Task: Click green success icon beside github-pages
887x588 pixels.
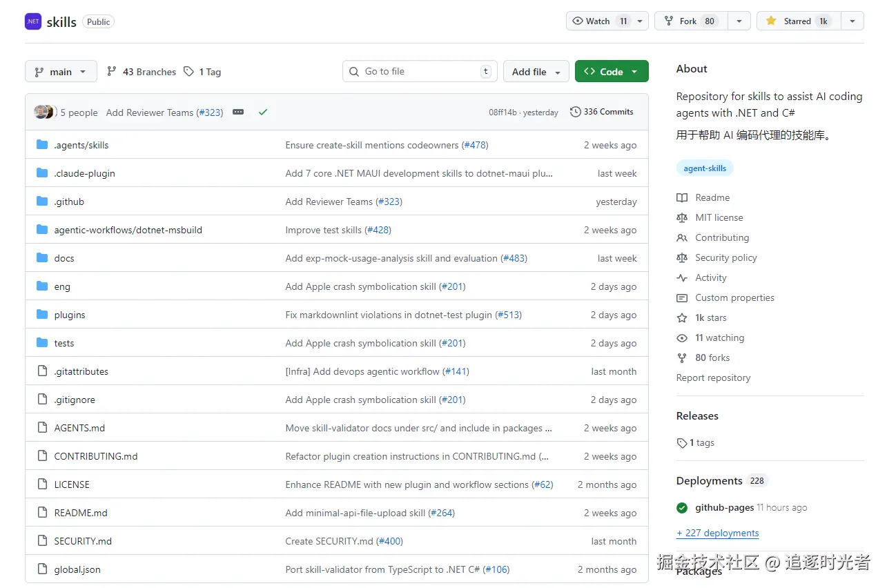Action: pyautogui.click(x=682, y=508)
